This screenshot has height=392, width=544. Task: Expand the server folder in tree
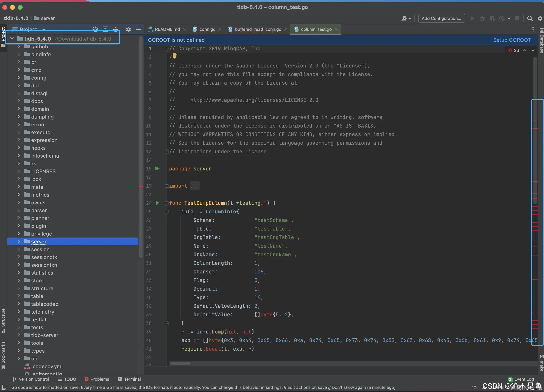point(19,241)
